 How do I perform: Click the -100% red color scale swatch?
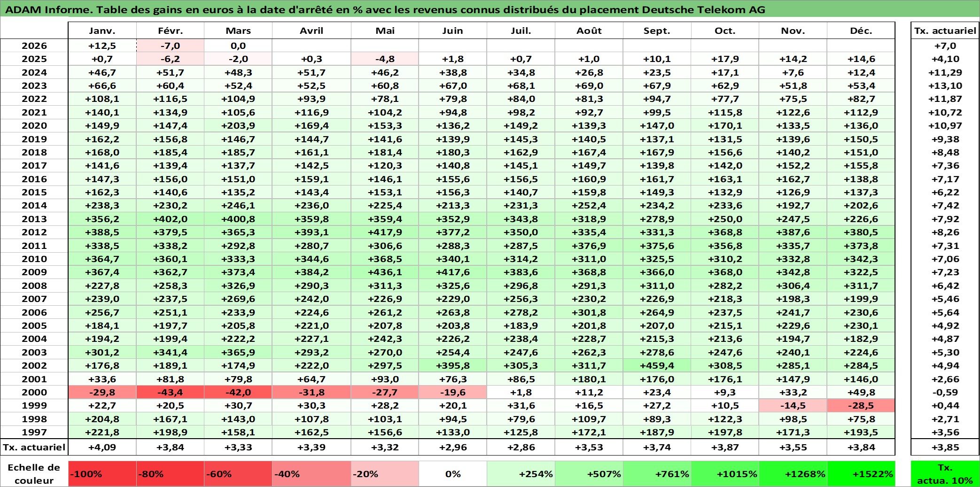point(102,474)
